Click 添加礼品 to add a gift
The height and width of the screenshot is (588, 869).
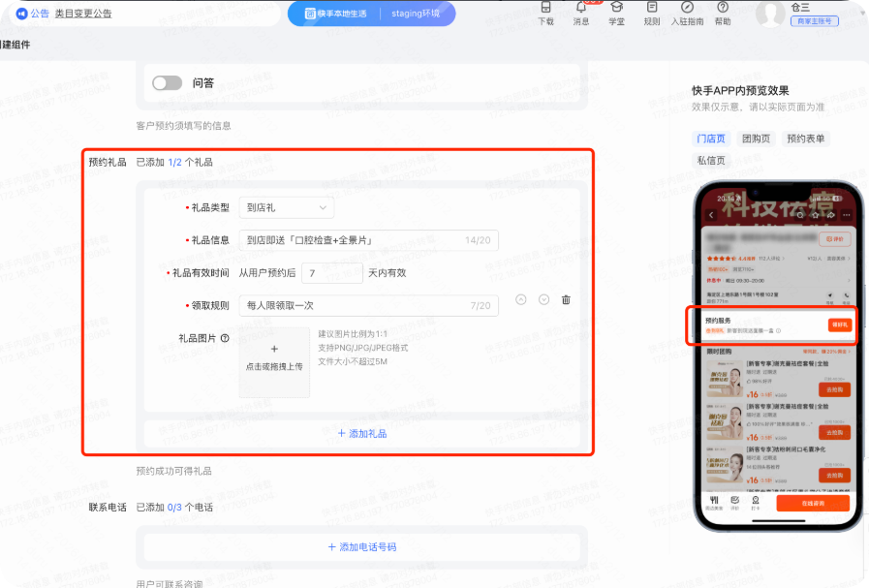[x=362, y=433]
